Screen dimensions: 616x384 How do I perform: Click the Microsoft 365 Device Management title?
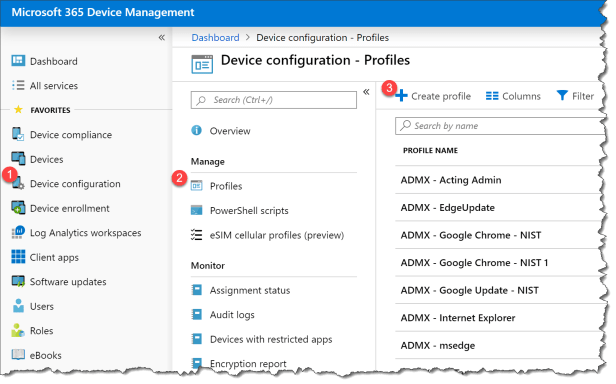click(x=103, y=12)
